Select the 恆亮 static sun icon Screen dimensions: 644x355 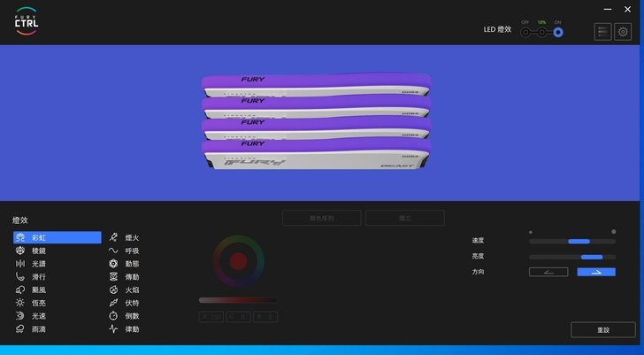click(x=19, y=303)
